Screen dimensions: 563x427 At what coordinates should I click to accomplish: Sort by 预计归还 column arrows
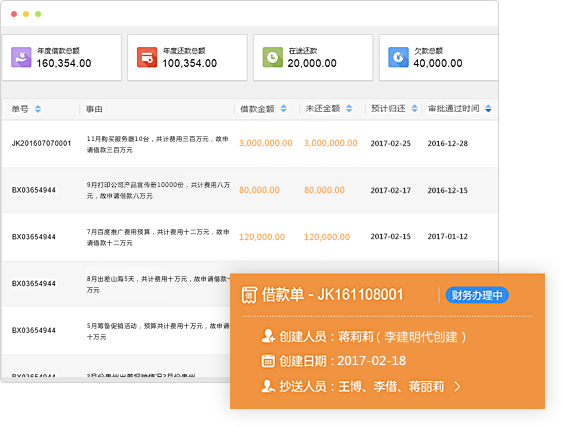(414, 108)
